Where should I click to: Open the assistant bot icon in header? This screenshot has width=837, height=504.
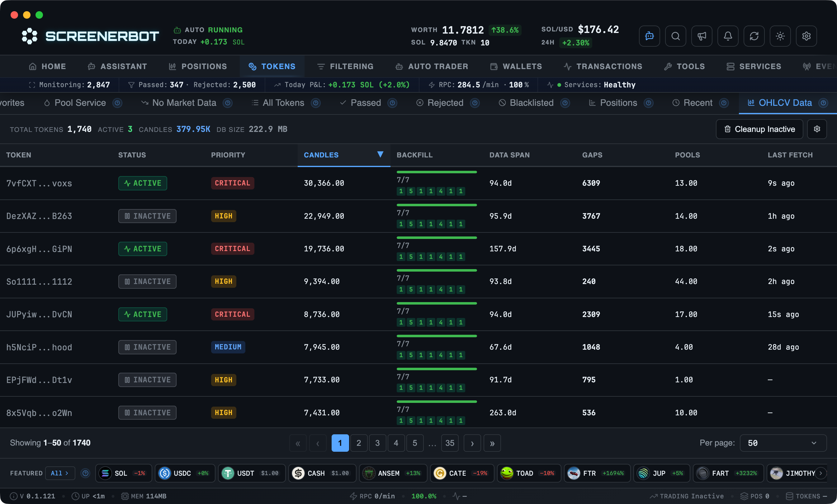point(649,36)
